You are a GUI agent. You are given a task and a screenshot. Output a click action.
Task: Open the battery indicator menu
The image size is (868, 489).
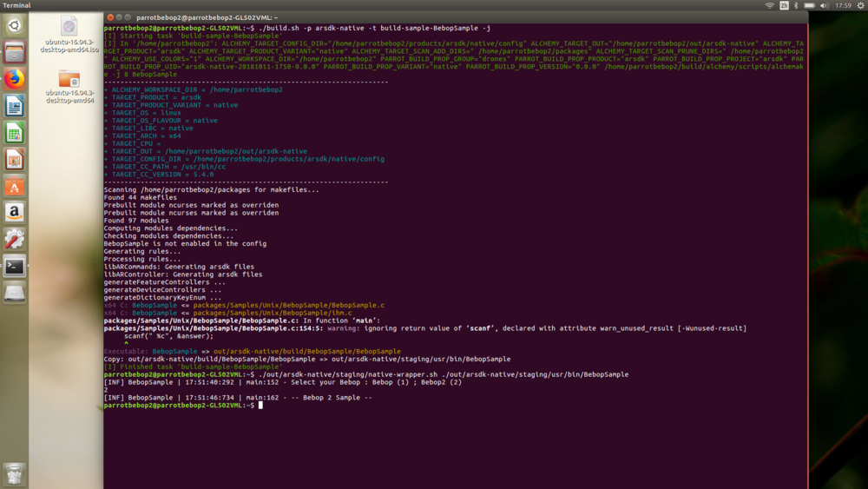point(810,5)
